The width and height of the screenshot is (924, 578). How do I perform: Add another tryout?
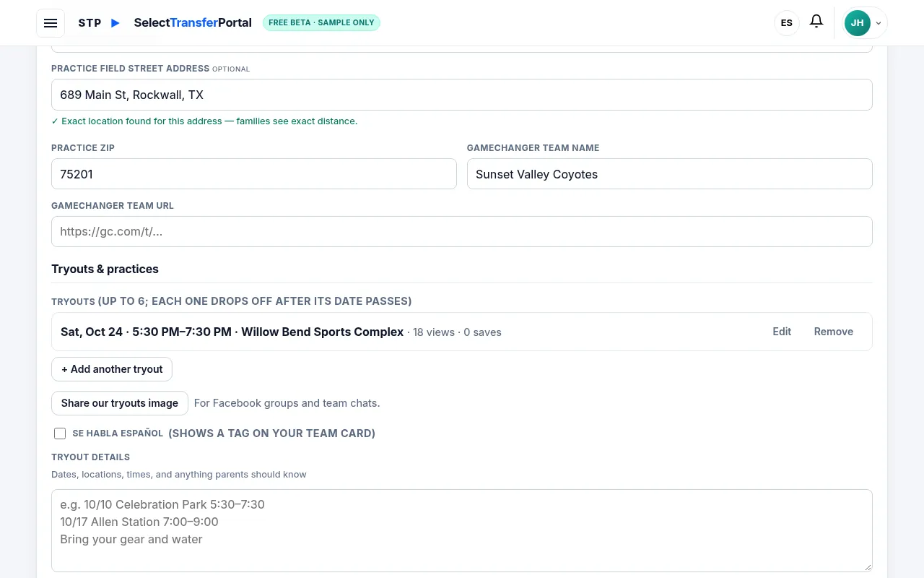click(x=112, y=369)
